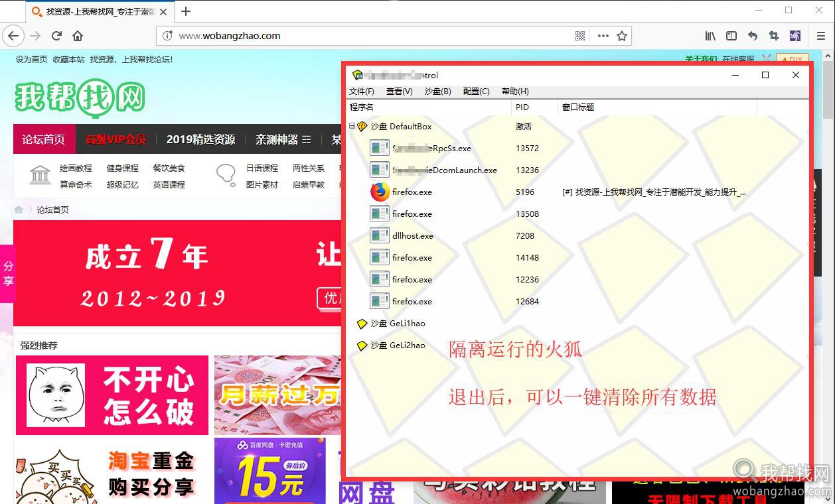Viewport: 835px width, 504px height.
Task: Open 高级VIP会员 nav item
Action: [115, 139]
